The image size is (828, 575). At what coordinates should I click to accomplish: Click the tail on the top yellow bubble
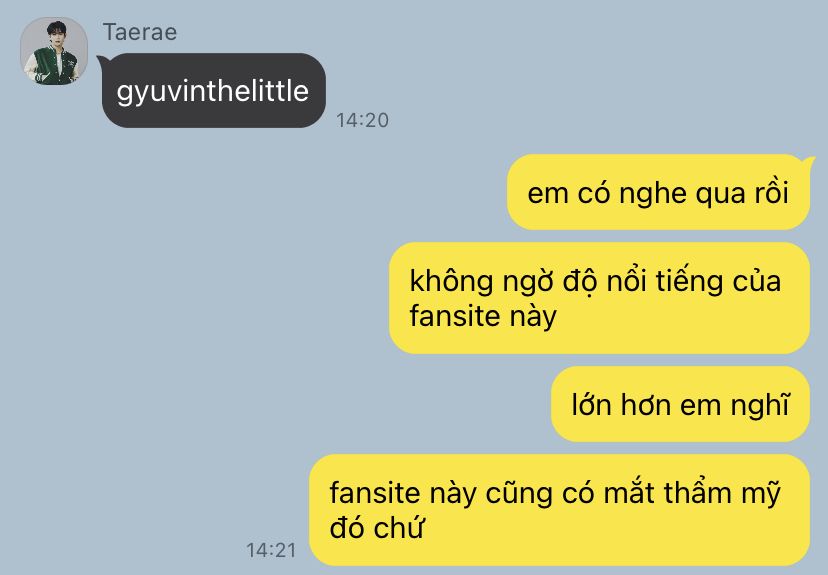pyautogui.click(x=808, y=162)
